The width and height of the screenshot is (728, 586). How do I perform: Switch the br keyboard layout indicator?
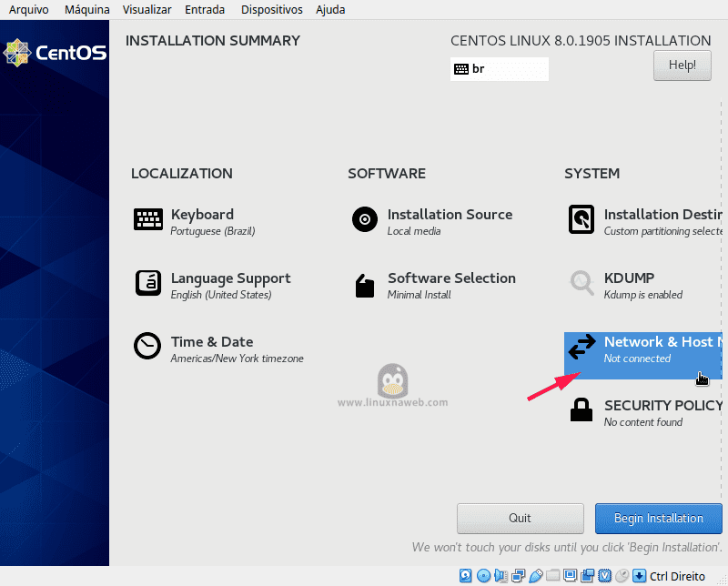click(499, 69)
